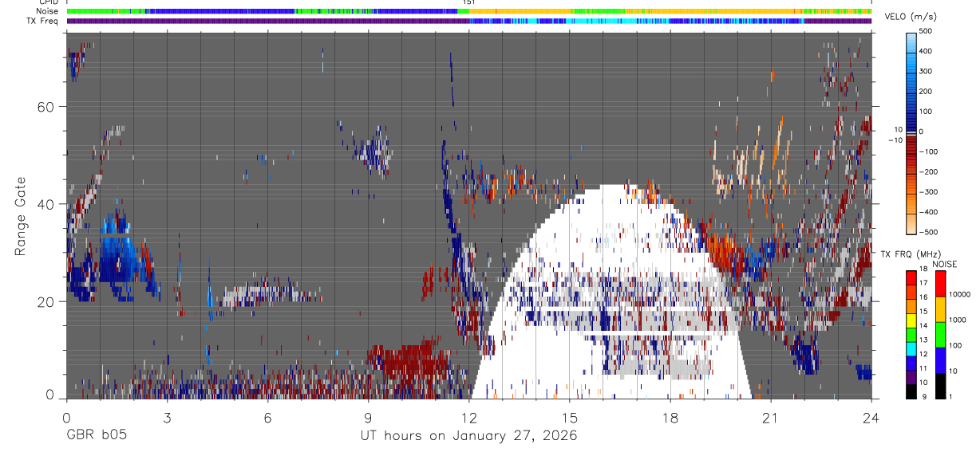Click the 11 MHz frequency scale label
The image size is (980, 452).
click(923, 368)
